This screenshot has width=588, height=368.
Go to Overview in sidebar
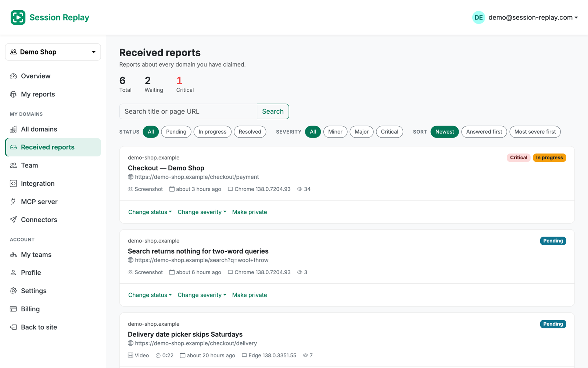(x=53, y=76)
